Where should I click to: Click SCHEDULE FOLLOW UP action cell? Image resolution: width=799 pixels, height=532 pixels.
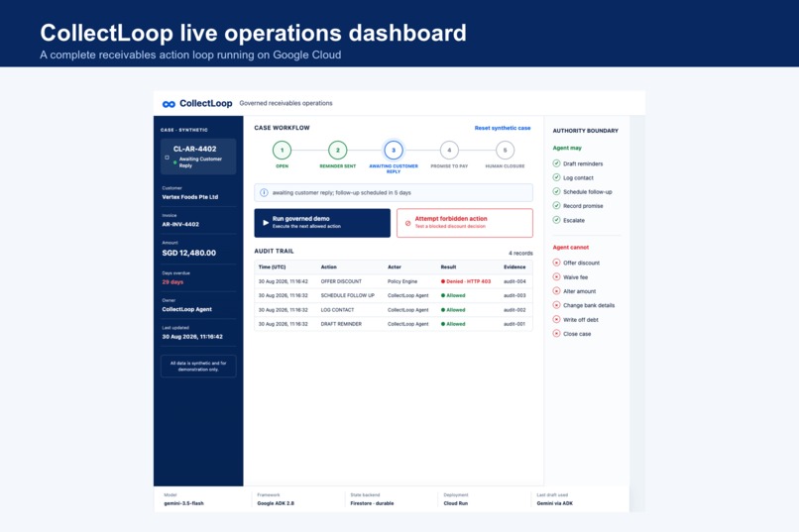point(348,295)
